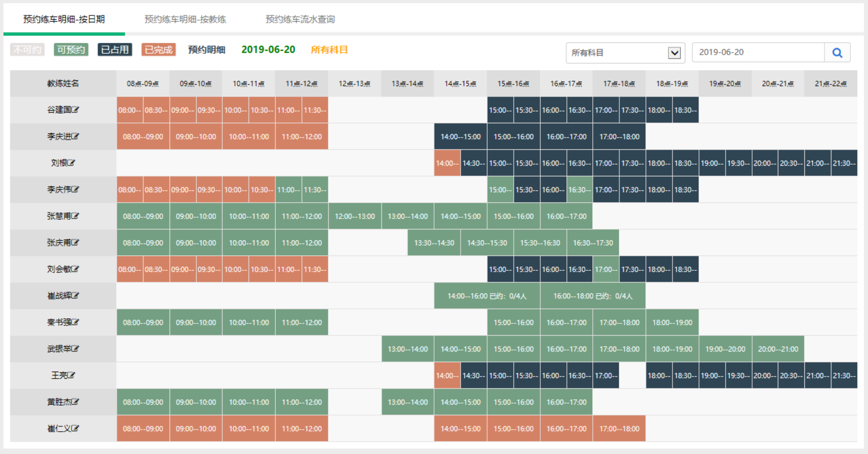Click 张慧甫's 16:00--17:00 available slot
Viewport: 868px width, 454px height.
click(566, 216)
